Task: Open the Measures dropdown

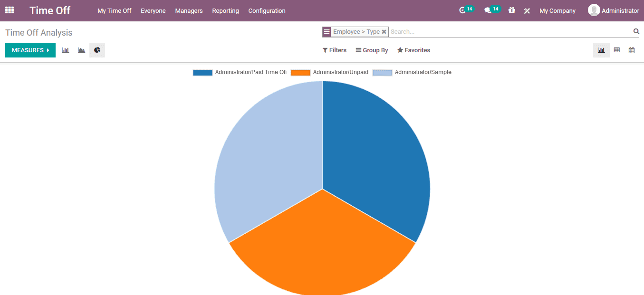Action: 30,49
